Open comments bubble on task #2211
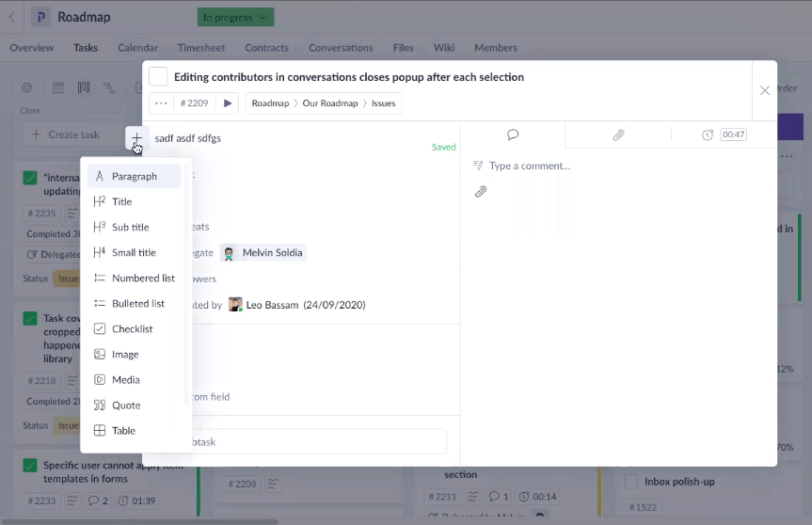 (x=499, y=497)
